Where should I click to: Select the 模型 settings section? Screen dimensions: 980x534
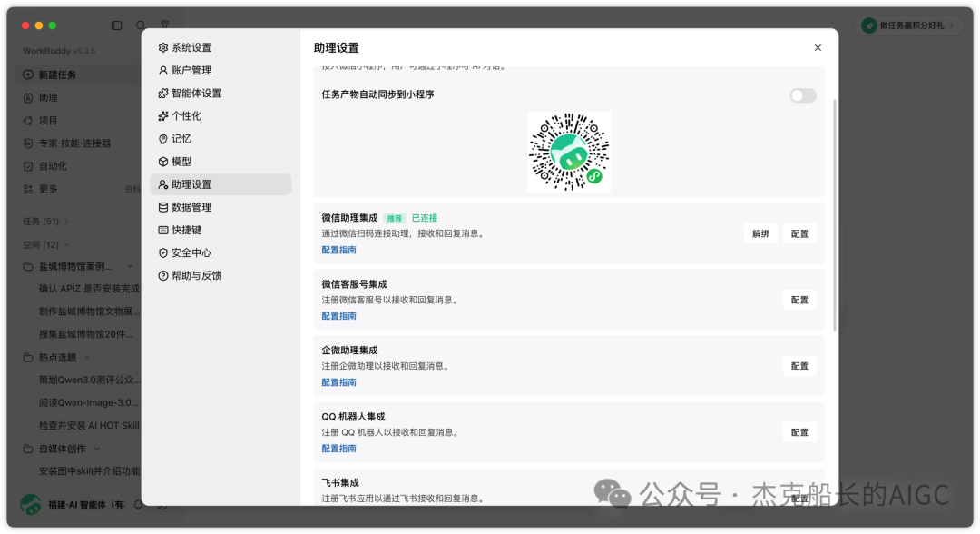[x=220, y=162]
